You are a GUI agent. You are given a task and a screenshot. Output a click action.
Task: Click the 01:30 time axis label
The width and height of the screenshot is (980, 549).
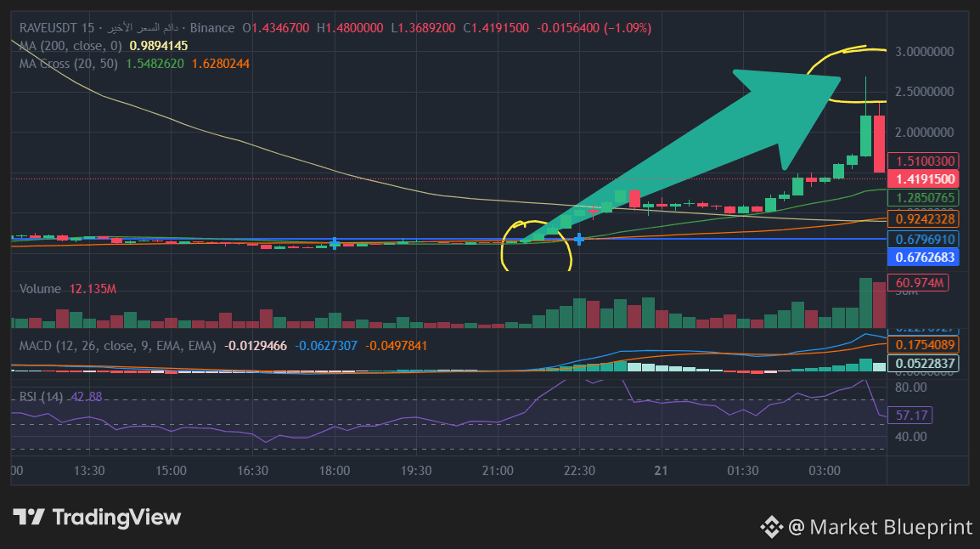[743, 471]
